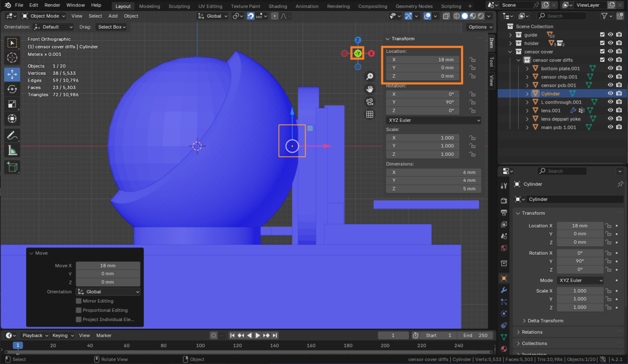Open the viewport Add menu

click(113, 16)
